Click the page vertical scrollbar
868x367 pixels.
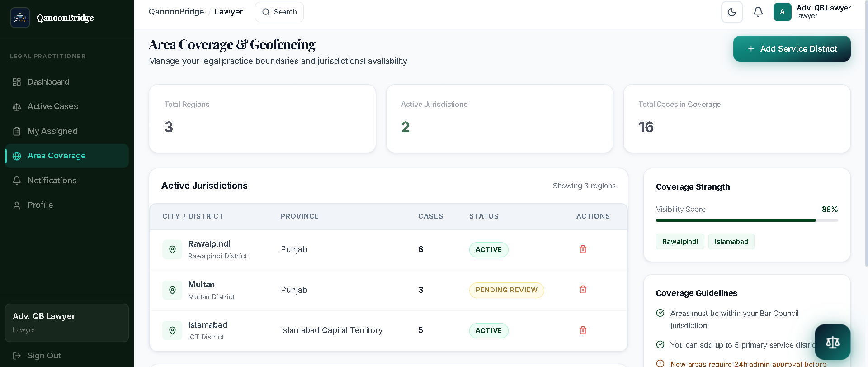pyautogui.click(x=866, y=134)
